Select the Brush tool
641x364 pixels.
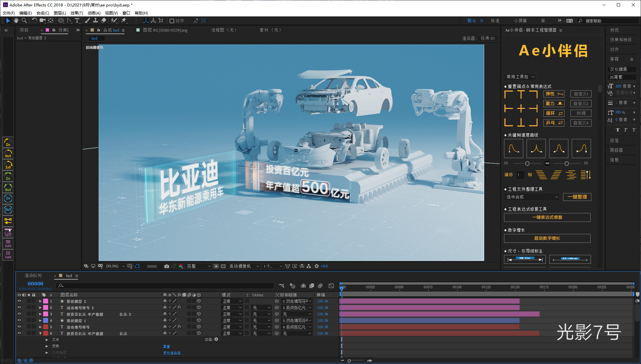click(x=87, y=21)
